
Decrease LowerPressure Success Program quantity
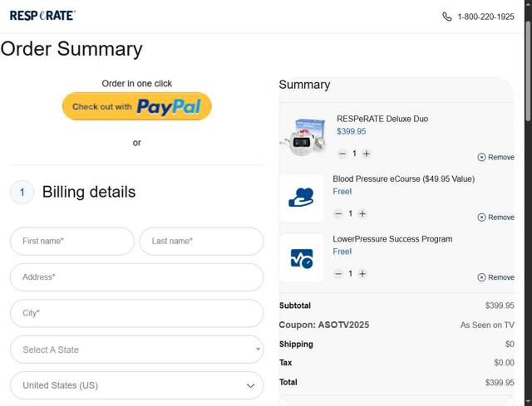click(x=338, y=274)
